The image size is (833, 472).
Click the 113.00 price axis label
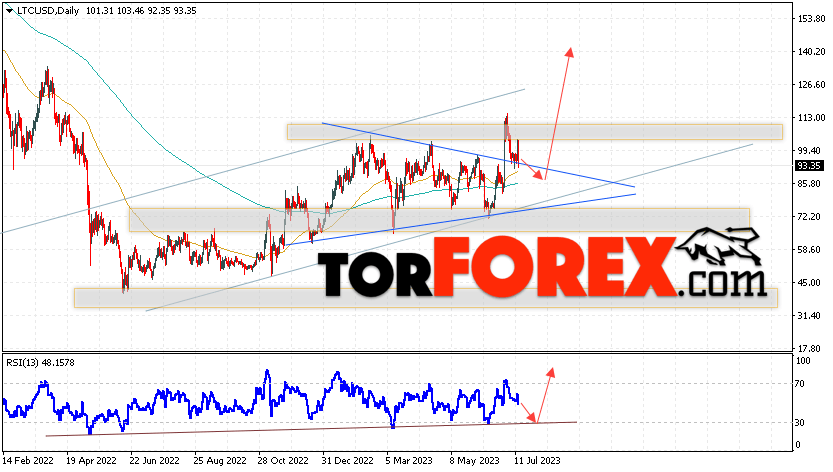point(812,117)
